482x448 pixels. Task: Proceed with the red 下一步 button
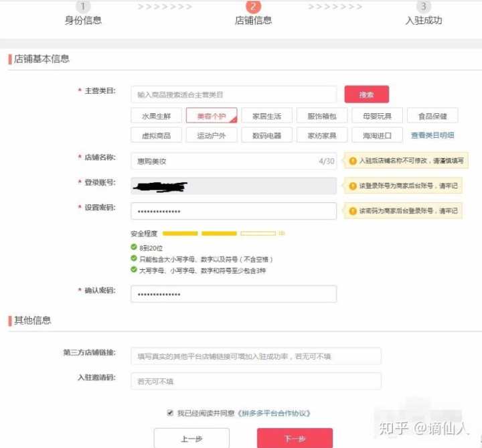point(295,438)
